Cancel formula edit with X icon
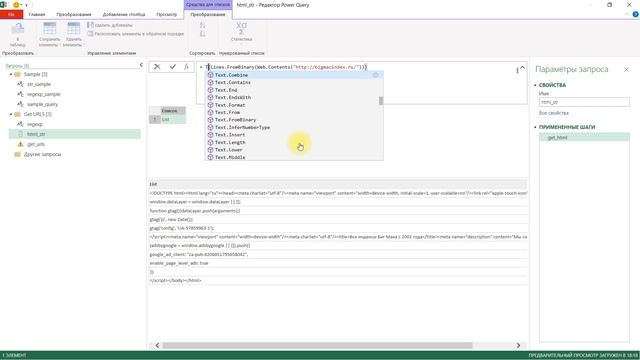 [x=157, y=67]
